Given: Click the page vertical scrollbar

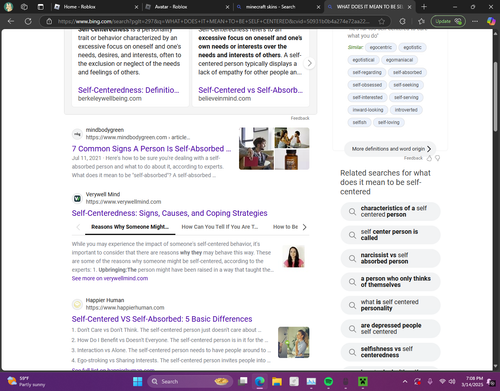Looking at the screenshot, I should tap(495, 97).
